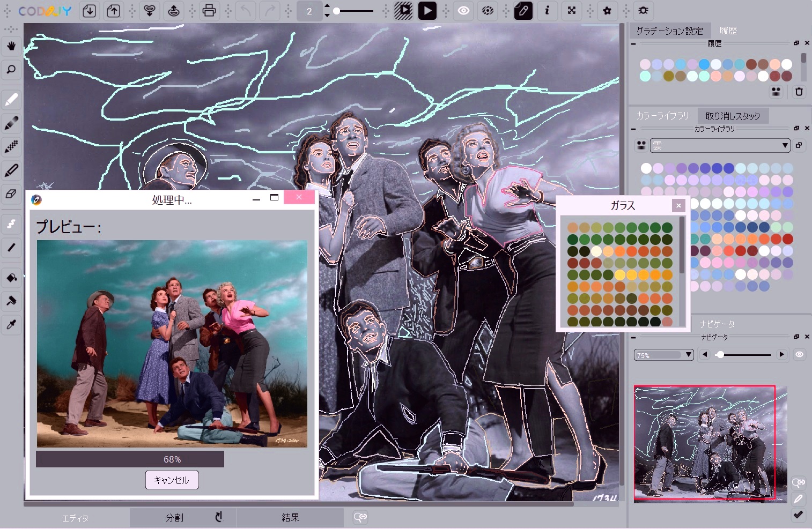This screenshot has width=812, height=529.
Task: Select the straight line mode tool
Action: [x=11, y=247]
